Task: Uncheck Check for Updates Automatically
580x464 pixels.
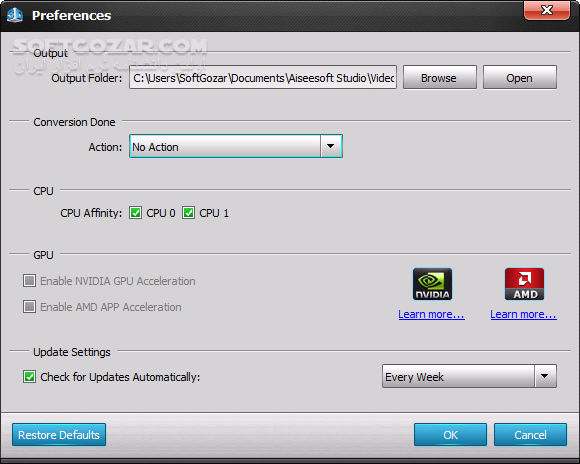Action: (30, 377)
